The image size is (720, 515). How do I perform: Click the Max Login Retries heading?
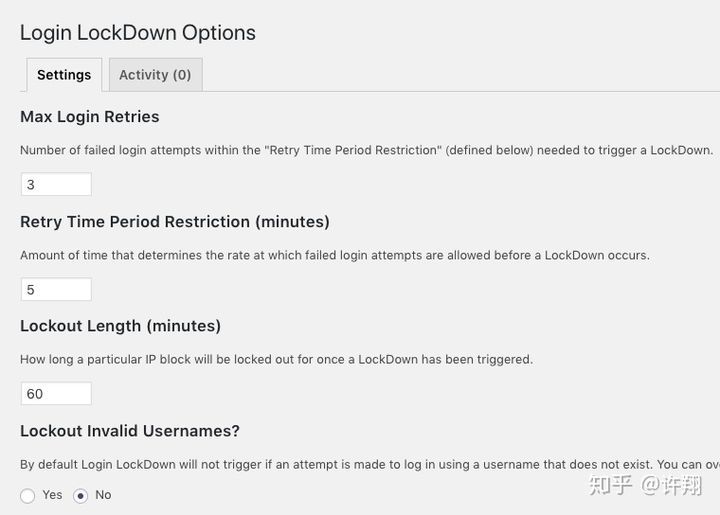click(x=90, y=117)
